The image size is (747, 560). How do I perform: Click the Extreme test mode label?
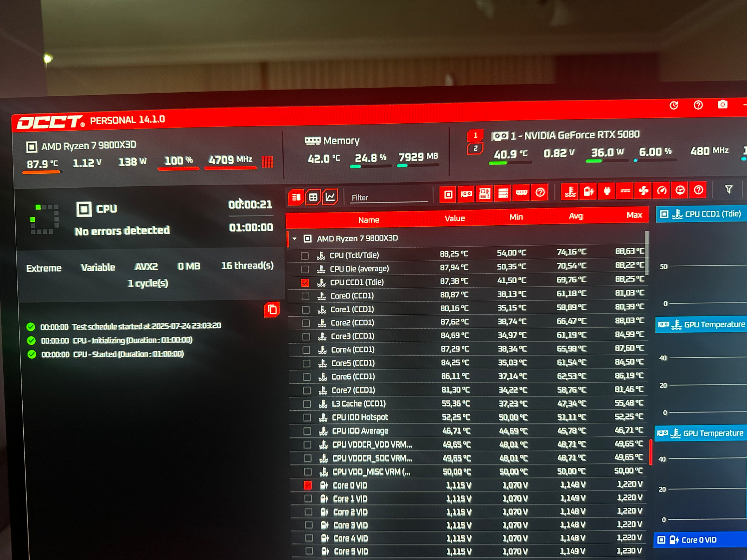[44, 268]
